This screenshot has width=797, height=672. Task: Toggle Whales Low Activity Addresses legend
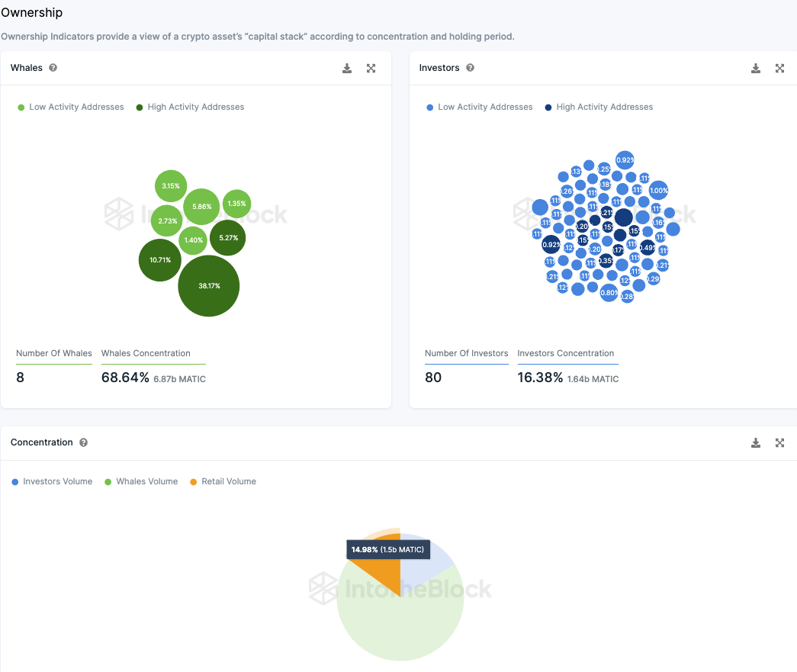point(71,107)
